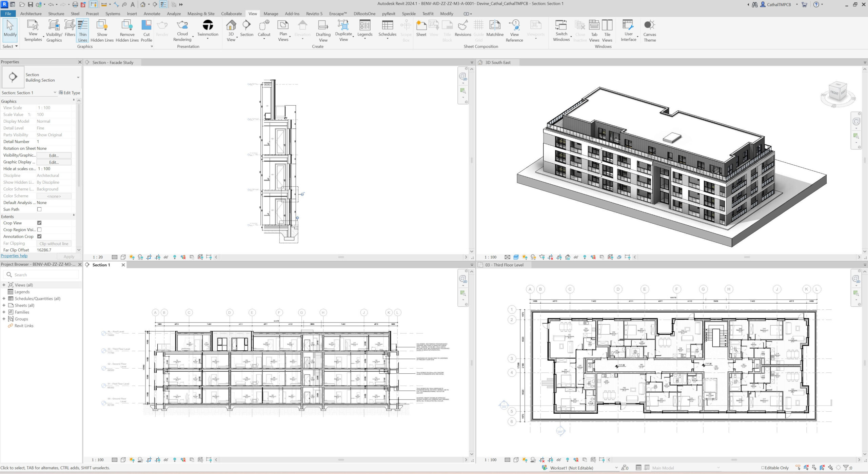Enable Crop Region Visible checkbox
Image resolution: width=868 pixels, height=474 pixels.
tap(39, 230)
